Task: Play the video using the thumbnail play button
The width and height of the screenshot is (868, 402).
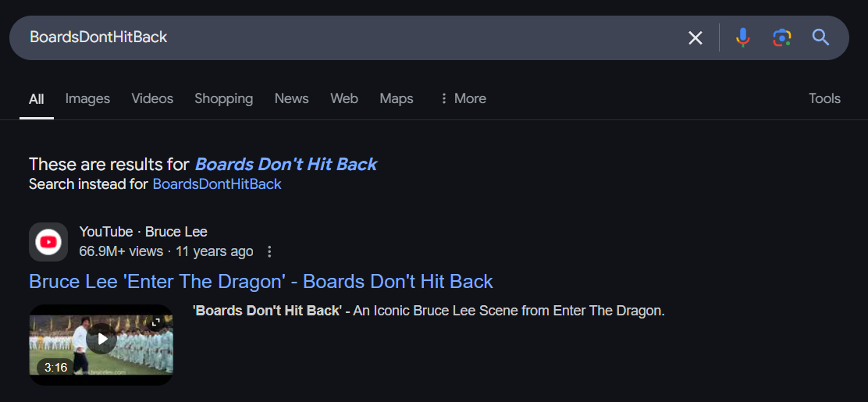Action: point(101,338)
